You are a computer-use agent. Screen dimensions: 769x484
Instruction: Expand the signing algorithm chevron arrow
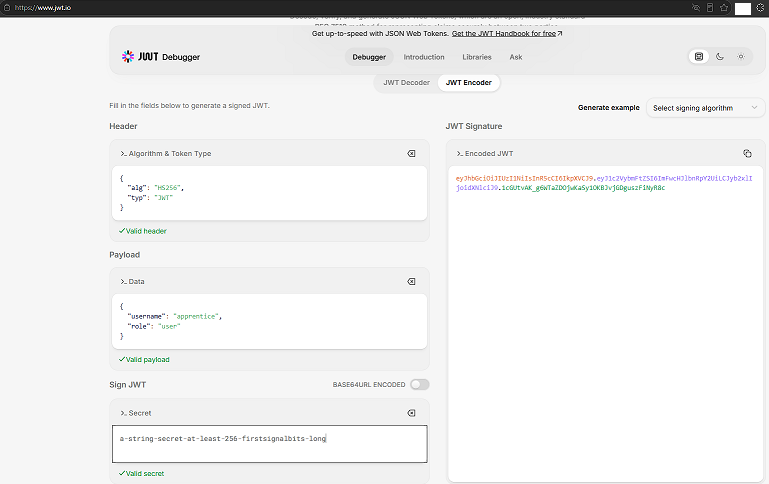click(x=754, y=107)
